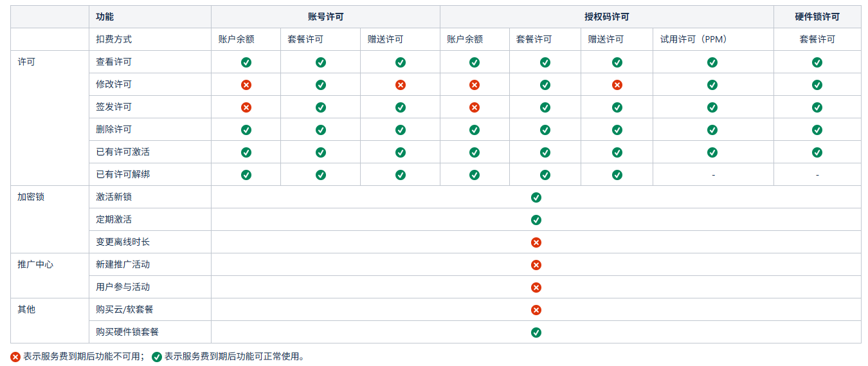
Task: Click the 硬件锁许可 group header
Action: point(817,17)
